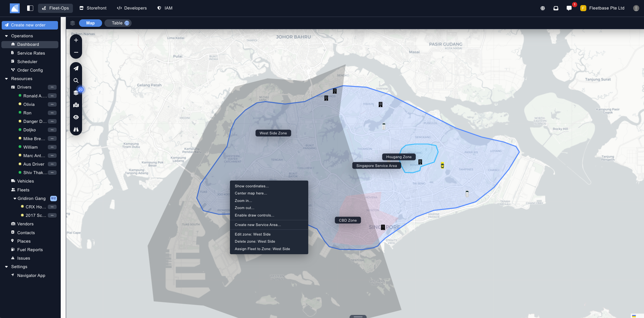The width and height of the screenshot is (644, 318).
Task: Switch to Table view
Action: pyautogui.click(x=118, y=23)
